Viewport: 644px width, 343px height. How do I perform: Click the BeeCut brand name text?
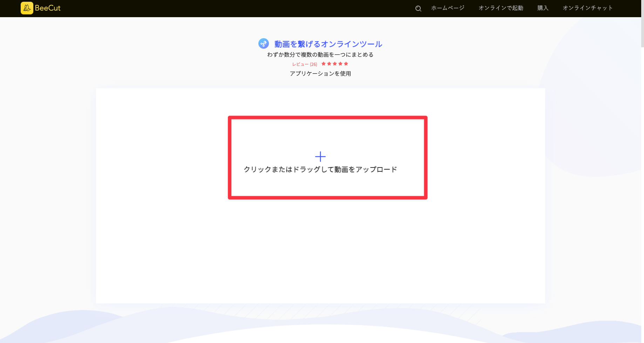pos(48,8)
